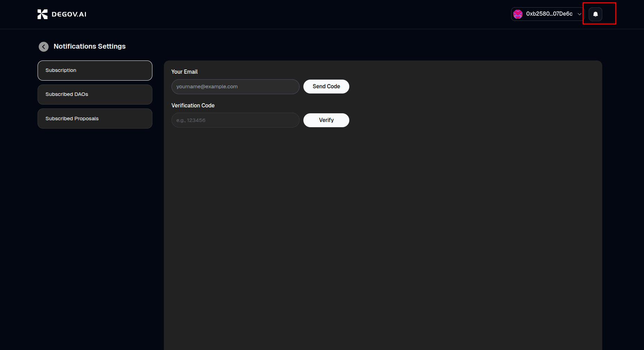
Task: Click the DEGOV.AI brand text
Action: pyautogui.click(x=69, y=14)
